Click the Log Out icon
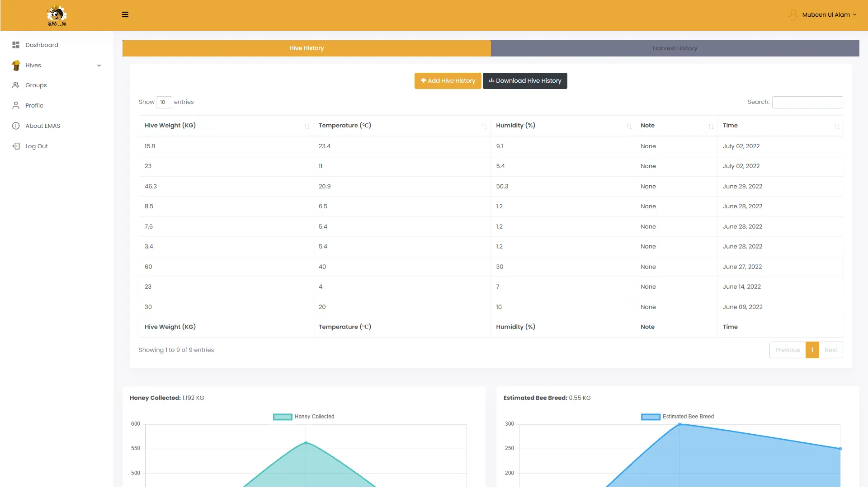868x488 pixels. pyautogui.click(x=16, y=146)
